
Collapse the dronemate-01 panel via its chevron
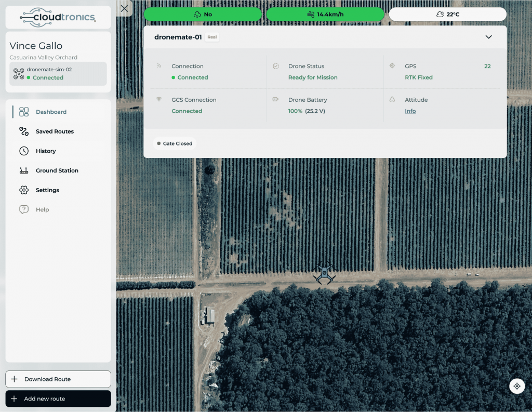click(x=488, y=37)
